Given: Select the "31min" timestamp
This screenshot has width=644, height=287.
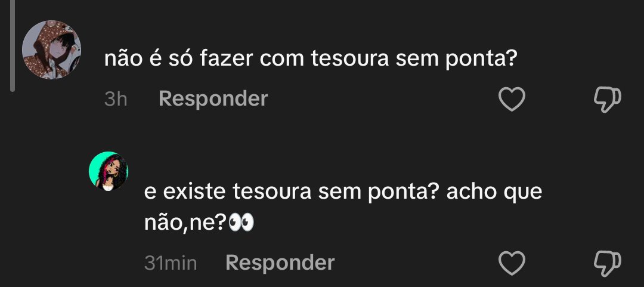Looking at the screenshot, I should click(171, 263).
